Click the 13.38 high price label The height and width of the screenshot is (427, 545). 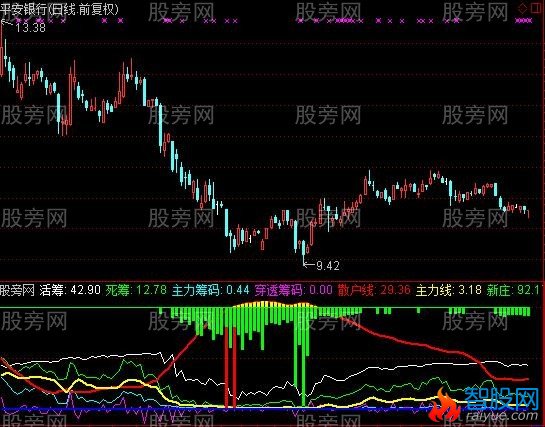[31, 27]
